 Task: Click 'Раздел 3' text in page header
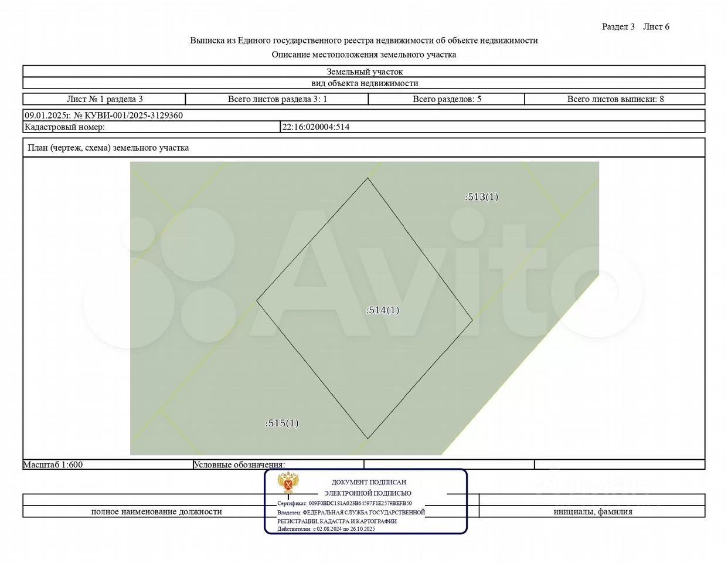[x=618, y=26]
